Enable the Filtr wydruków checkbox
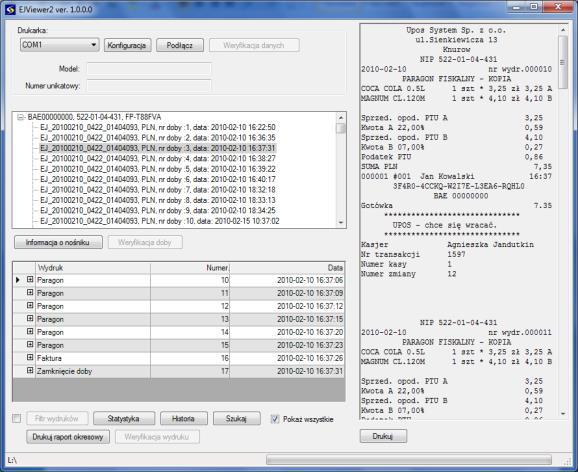Image resolution: width=578 pixels, height=472 pixels. (17, 419)
